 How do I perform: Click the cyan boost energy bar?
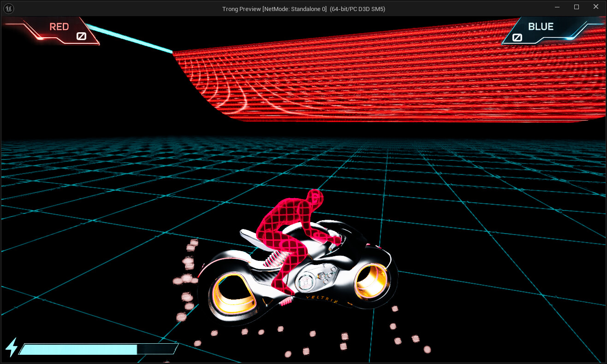point(98,349)
